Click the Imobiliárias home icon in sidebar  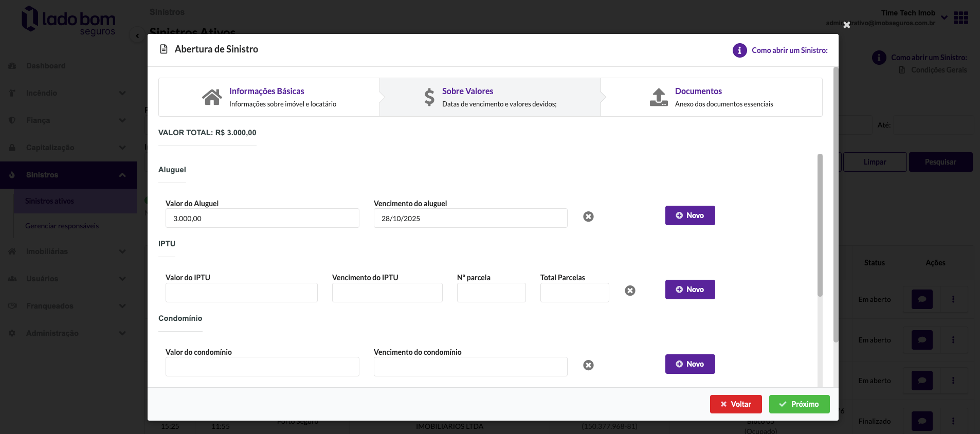point(12,251)
